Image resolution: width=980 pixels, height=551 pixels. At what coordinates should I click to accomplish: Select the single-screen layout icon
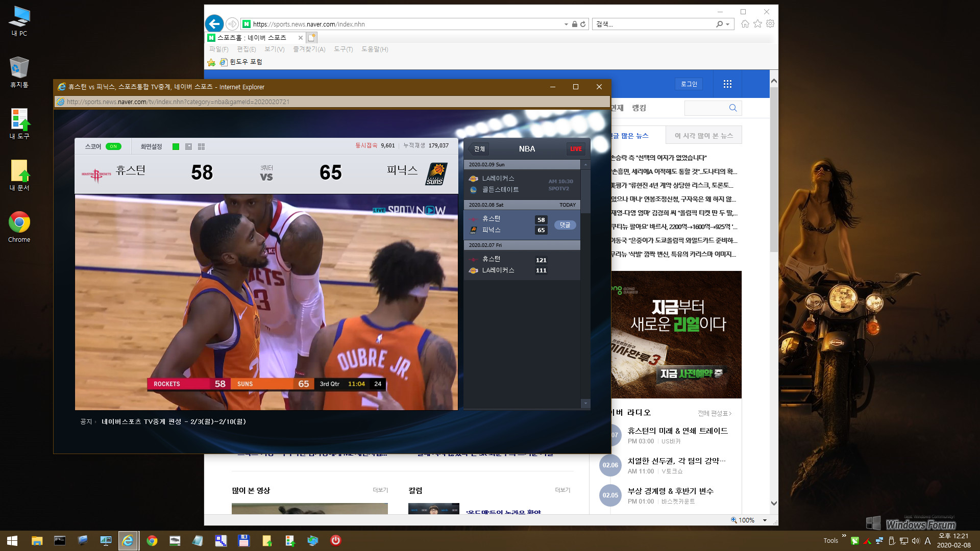(x=176, y=146)
